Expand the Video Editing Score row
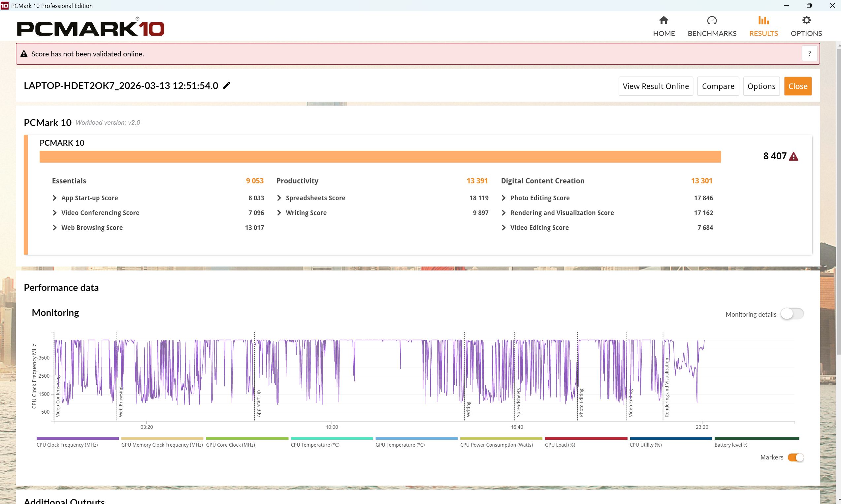 click(x=504, y=228)
